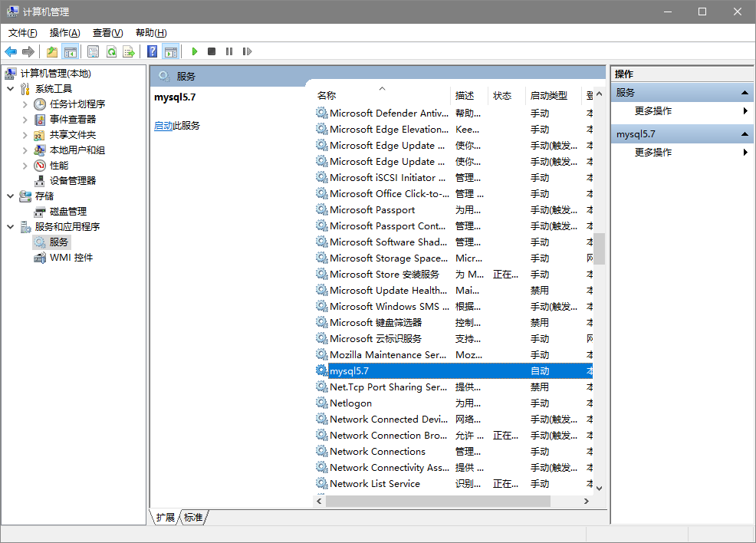Open the 操作(A) menu
This screenshot has width=756, height=543.
click(x=64, y=33)
